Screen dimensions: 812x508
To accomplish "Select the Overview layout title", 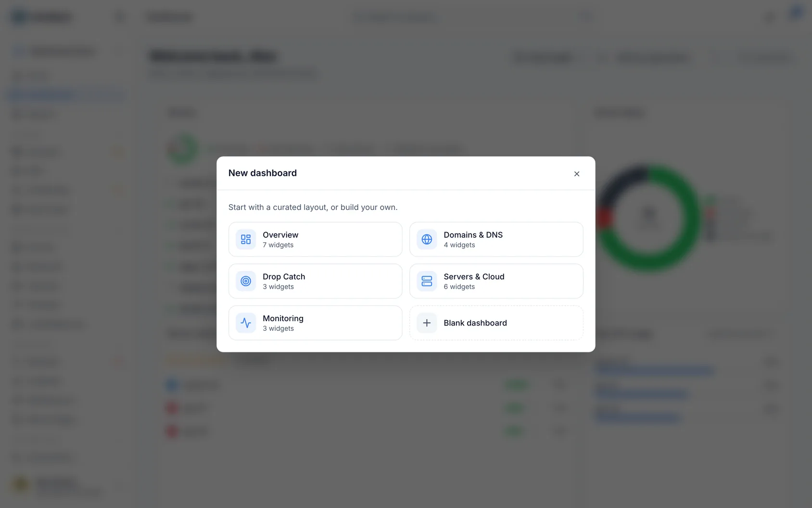I will click(x=280, y=235).
